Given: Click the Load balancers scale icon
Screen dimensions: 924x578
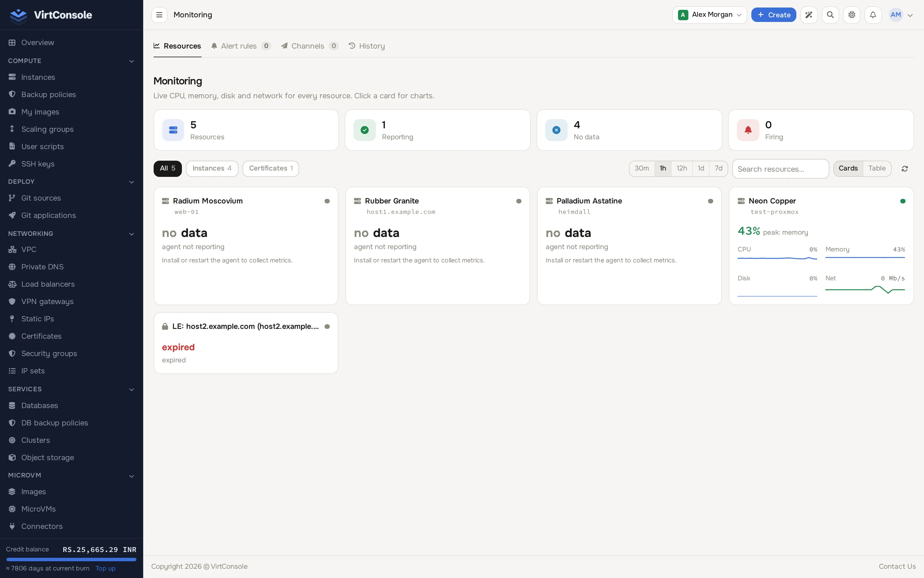Looking at the screenshot, I should coord(12,284).
